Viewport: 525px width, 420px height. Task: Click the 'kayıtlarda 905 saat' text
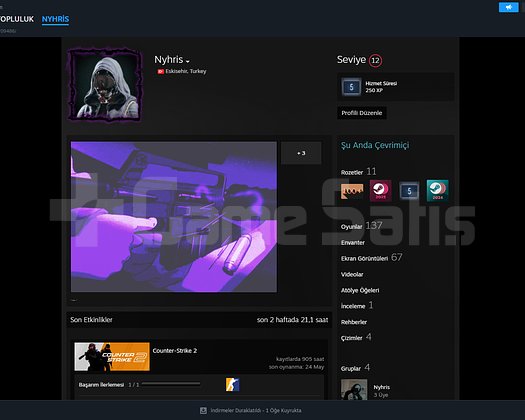300,359
